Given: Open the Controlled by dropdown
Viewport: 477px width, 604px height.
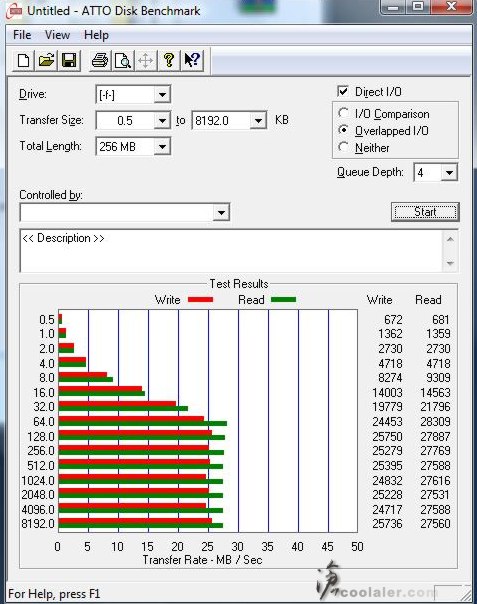Looking at the screenshot, I should coord(221,212).
